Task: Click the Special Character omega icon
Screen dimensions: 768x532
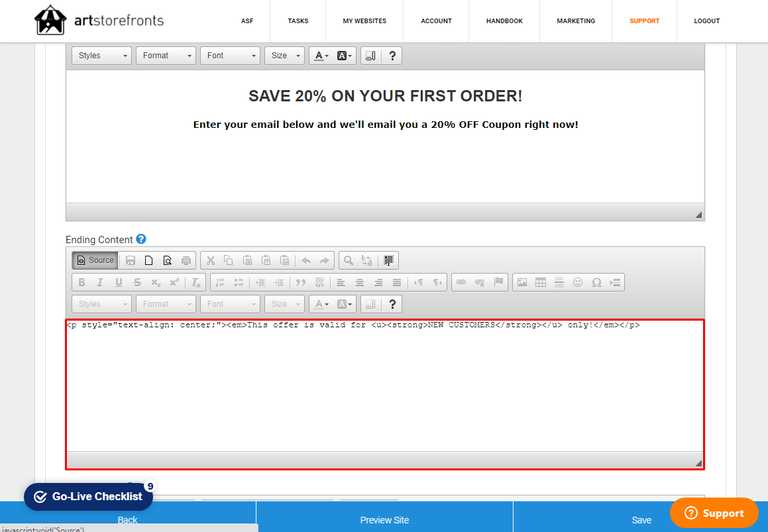Action: click(596, 282)
